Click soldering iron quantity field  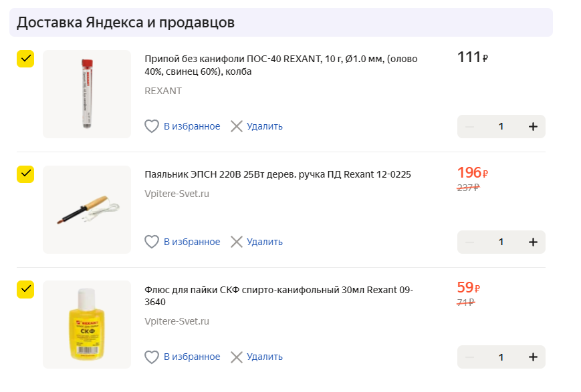(x=501, y=242)
